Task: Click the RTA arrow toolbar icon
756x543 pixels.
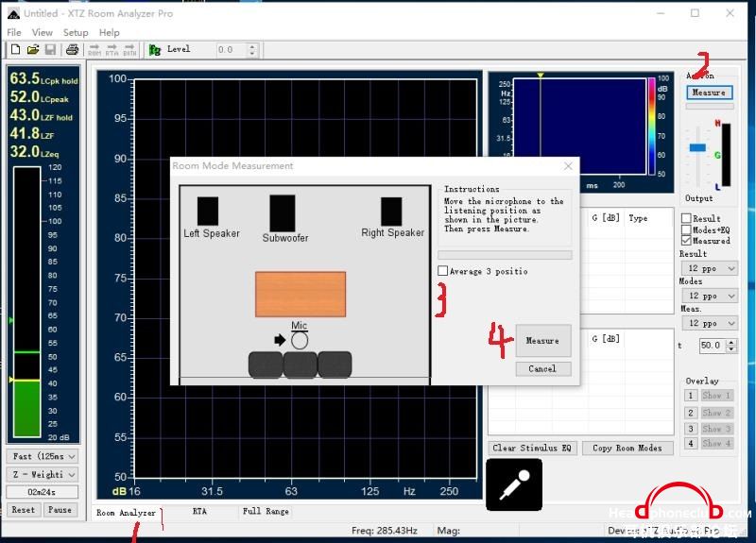Action: point(112,50)
